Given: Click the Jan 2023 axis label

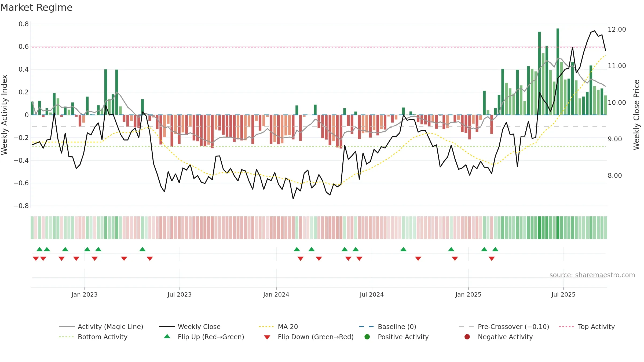Looking at the screenshot, I should [x=85, y=294].
